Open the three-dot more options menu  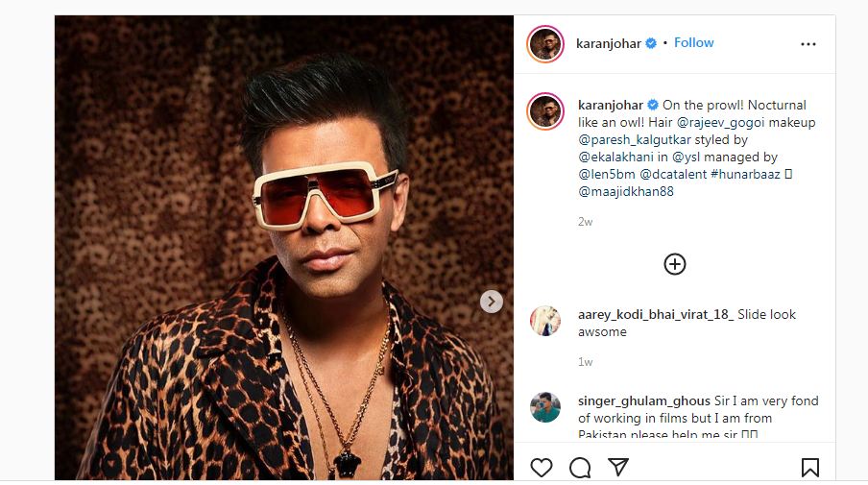[808, 44]
